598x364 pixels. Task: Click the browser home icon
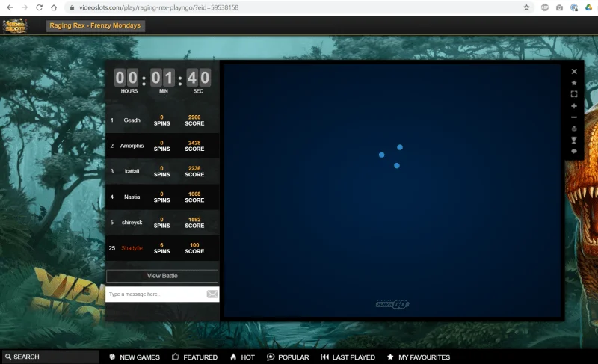pyautogui.click(x=54, y=7)
